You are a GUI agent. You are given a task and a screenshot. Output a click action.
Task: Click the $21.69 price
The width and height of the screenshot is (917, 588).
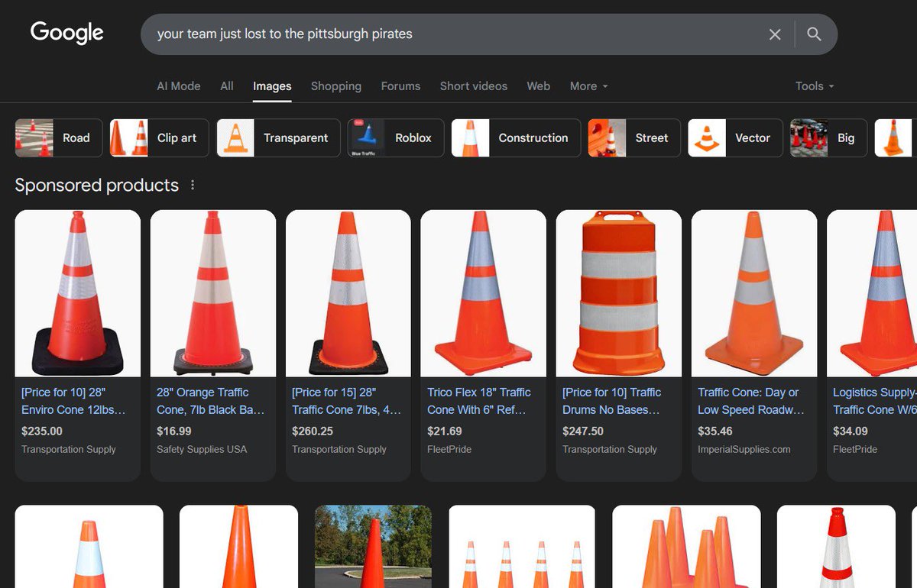coord(445,431)
